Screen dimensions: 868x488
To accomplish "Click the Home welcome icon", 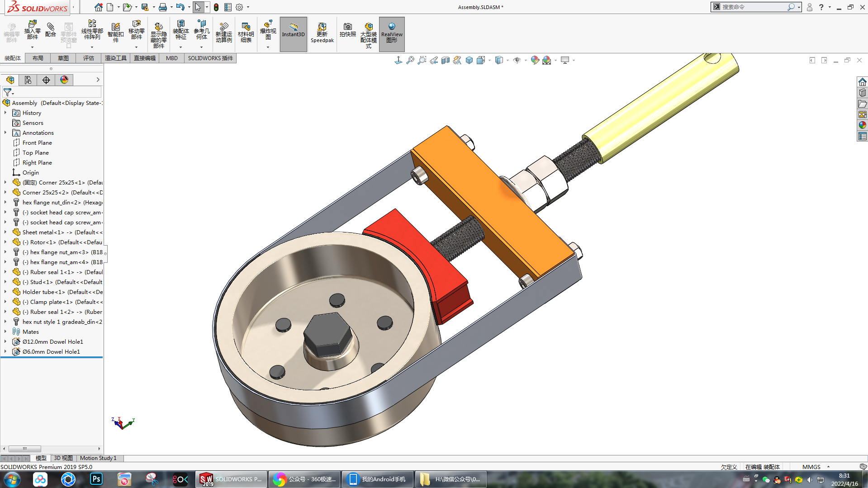I will tap(98, 7).
